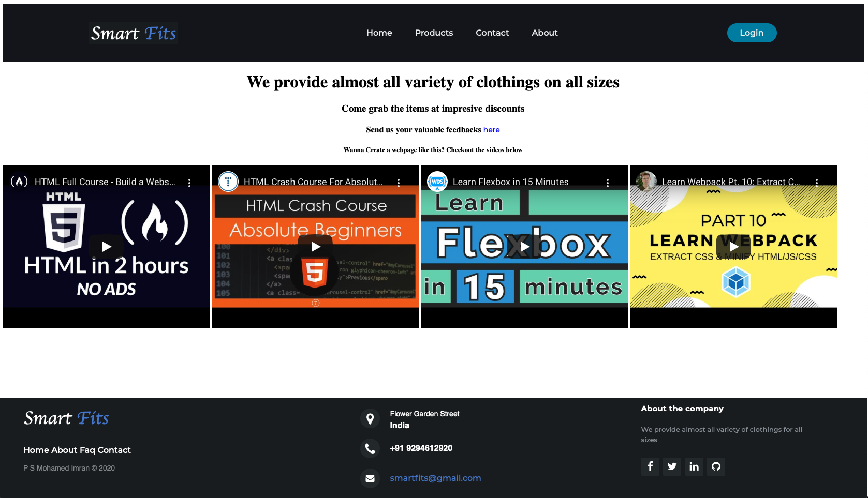Click 'HTML Crash Course For Absolut...' title
868x498 pixels.
(314, 182)
